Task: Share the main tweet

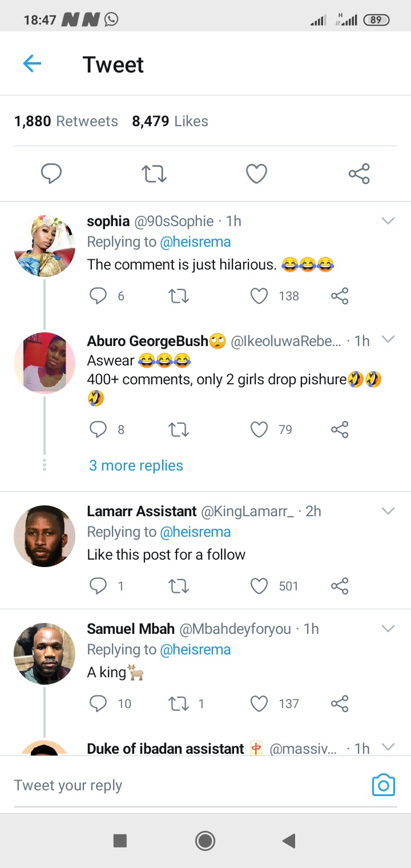Action: [x=359, y=174]
